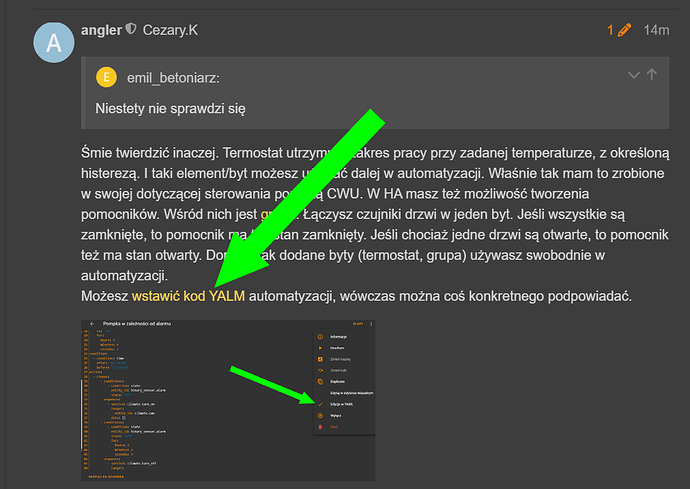Open Cezary.K full name link

click(170, 30)
